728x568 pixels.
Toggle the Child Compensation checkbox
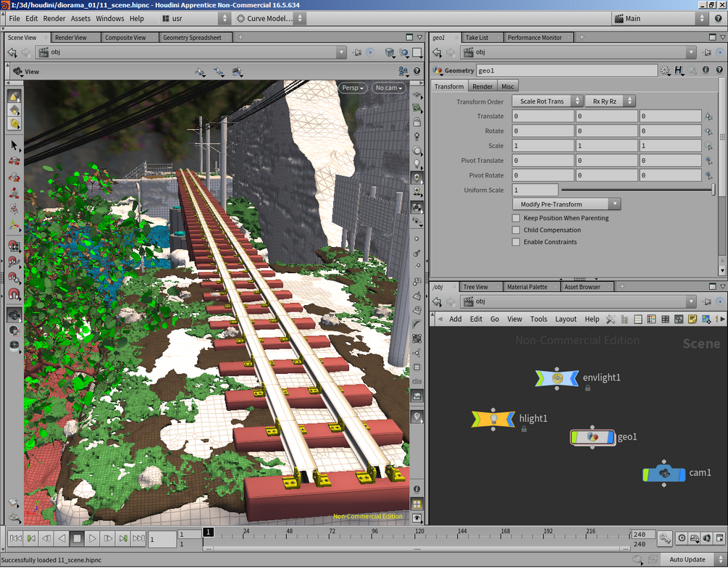click(516, 230)
